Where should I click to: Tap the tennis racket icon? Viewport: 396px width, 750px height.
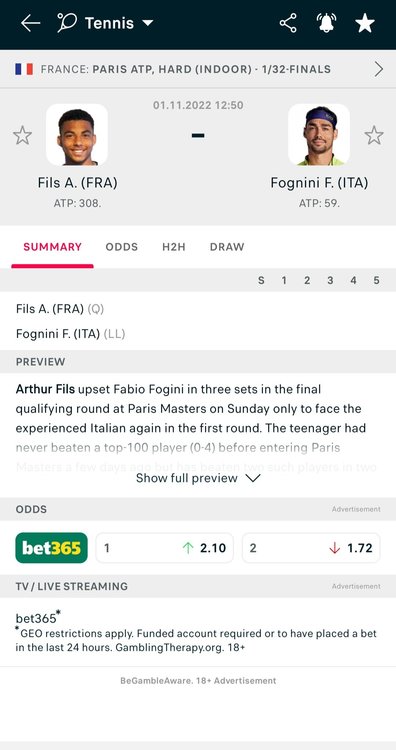(66, 22)
